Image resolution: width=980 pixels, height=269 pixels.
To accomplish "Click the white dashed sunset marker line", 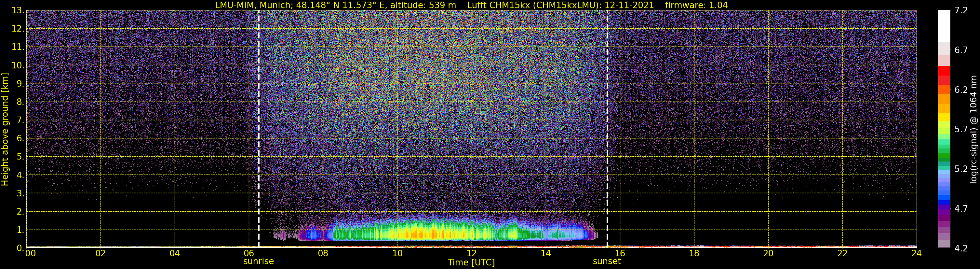I will [607, 129].
